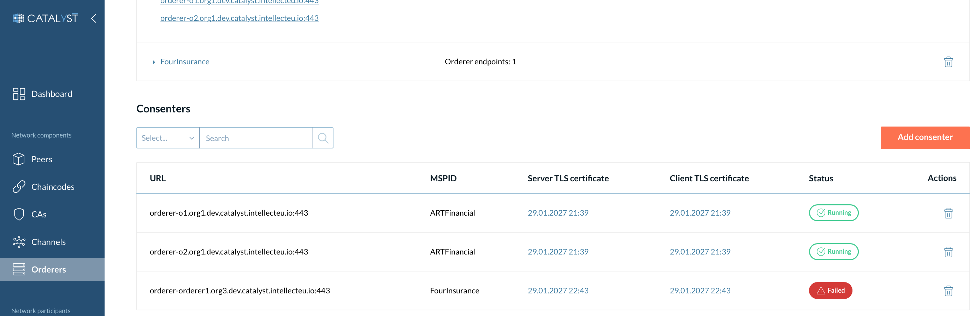Click the Add consenter button
Viewport: 980px width, 316px height.
tap(925, 137)
